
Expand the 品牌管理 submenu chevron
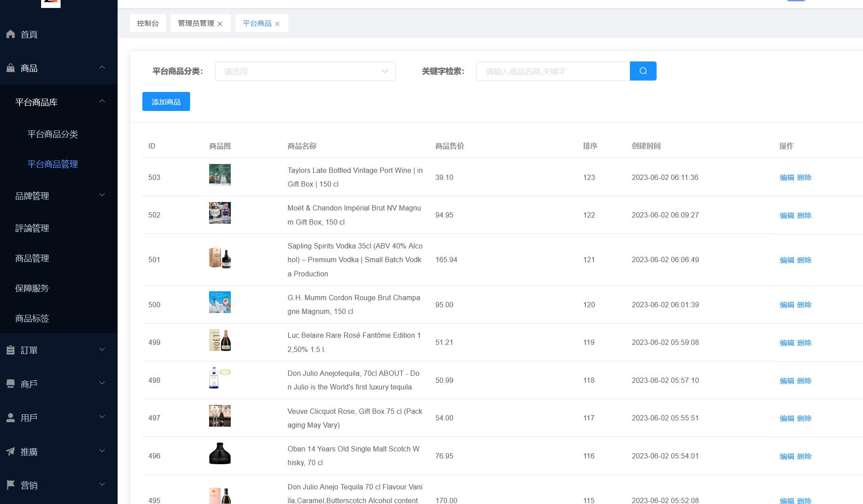(102, 195)
